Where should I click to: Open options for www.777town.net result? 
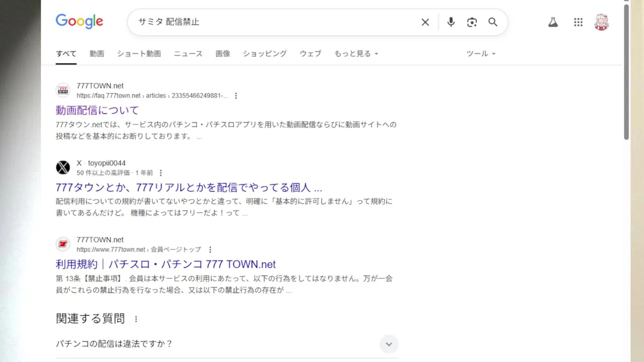pos(210,249)
